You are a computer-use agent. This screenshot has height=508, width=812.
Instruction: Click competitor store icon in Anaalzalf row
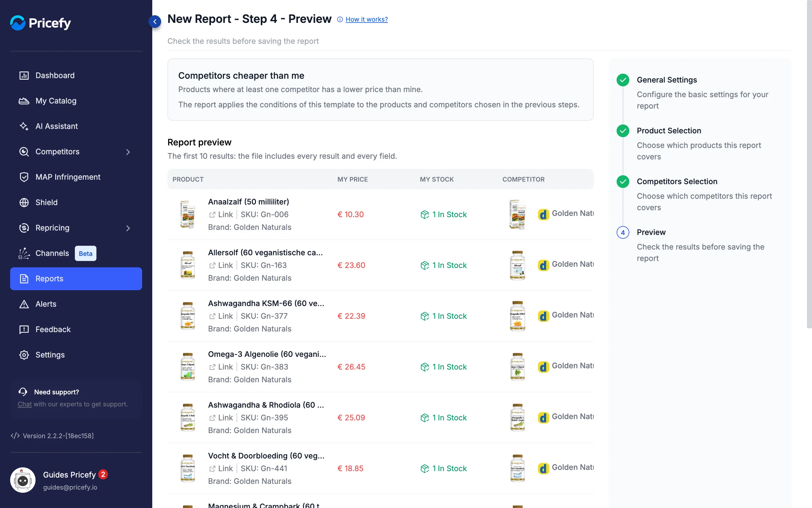tap(543, 214)
